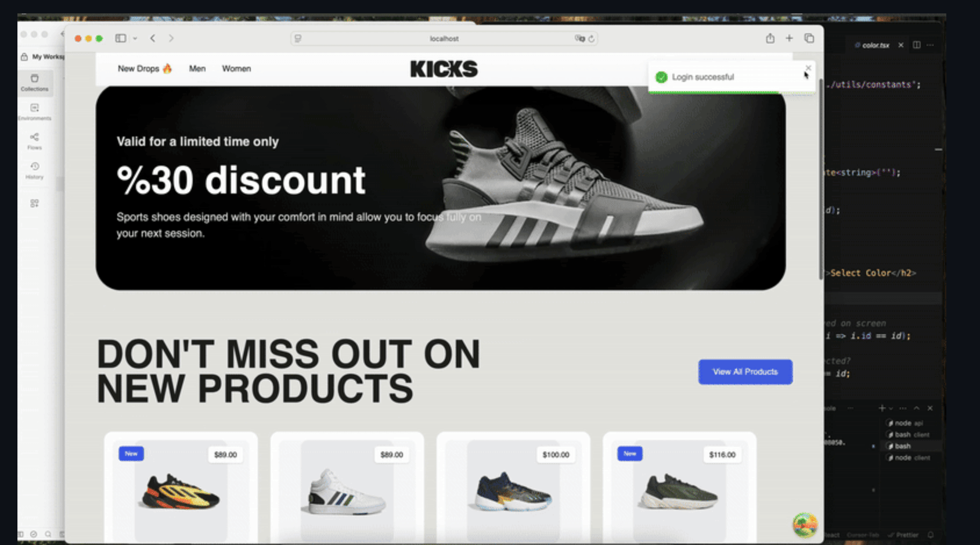980x545 pixels.
Task: Open Flows in the Postman sidebar
Action: (35, 141)
